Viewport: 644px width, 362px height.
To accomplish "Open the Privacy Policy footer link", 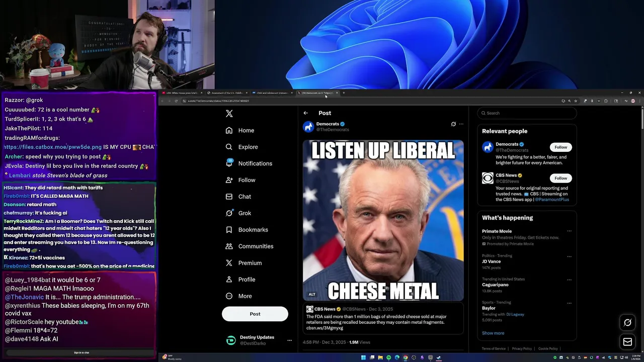I will (x=522, y=348).
